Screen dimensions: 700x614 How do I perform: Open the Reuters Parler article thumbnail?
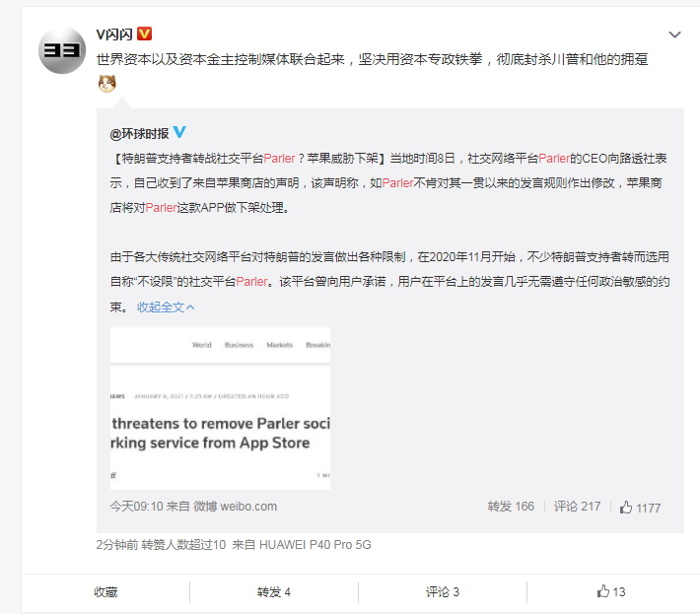(220, 408)
